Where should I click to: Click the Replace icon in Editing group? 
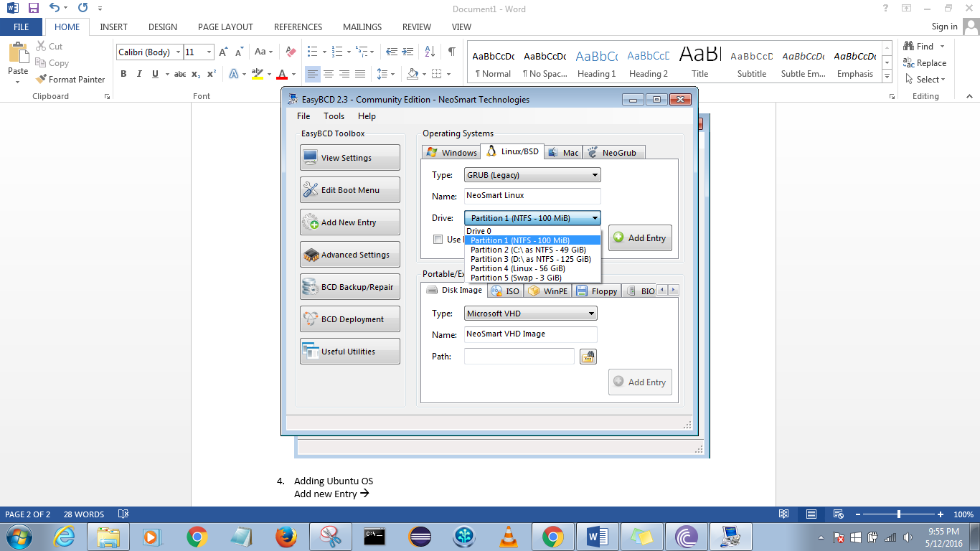click(909, 63)
